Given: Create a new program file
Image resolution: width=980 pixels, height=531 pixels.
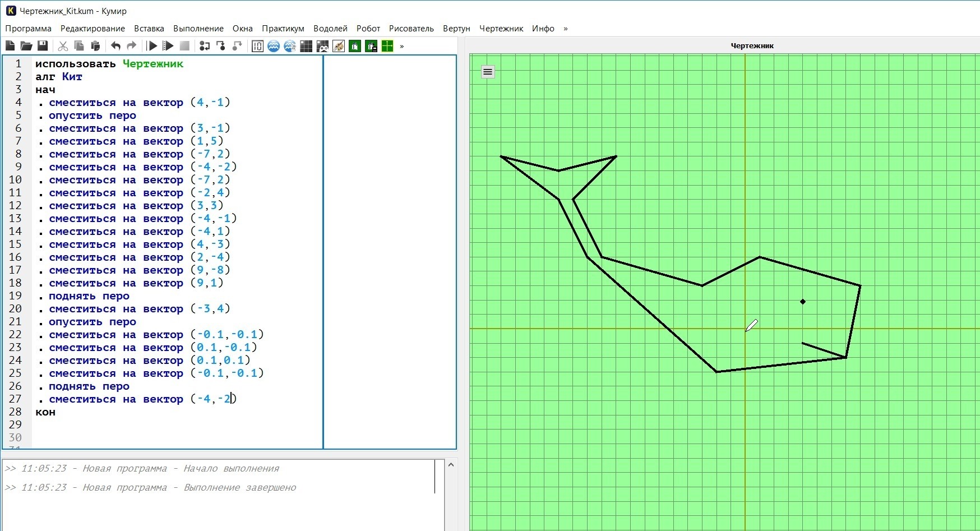Looking at the screenshot, I should pyautogui.click(x=10, y=46).
